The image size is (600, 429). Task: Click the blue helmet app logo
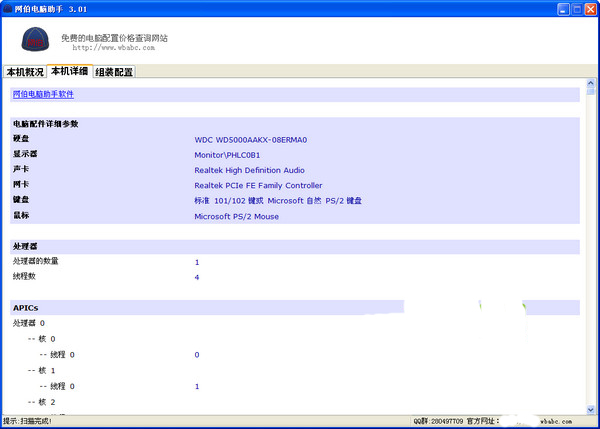coord(35,39)
